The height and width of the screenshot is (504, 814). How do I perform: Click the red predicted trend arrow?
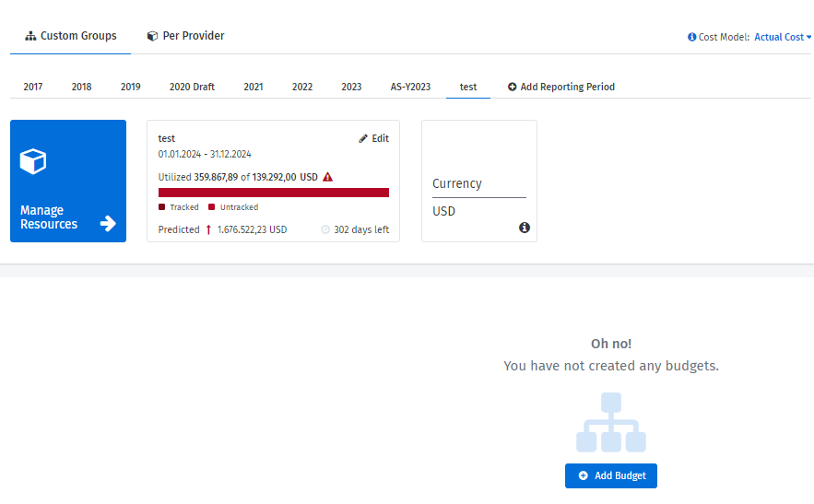pyautogui.click(x=208, y=229)
